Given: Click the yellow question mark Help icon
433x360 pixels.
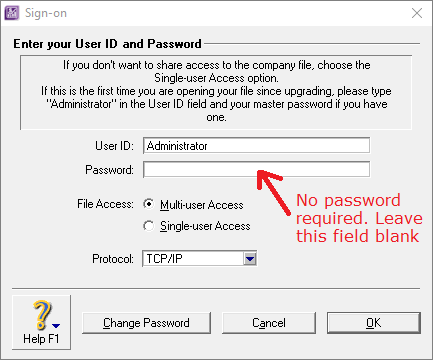Looking at the screenshot, I should (42, 315).
